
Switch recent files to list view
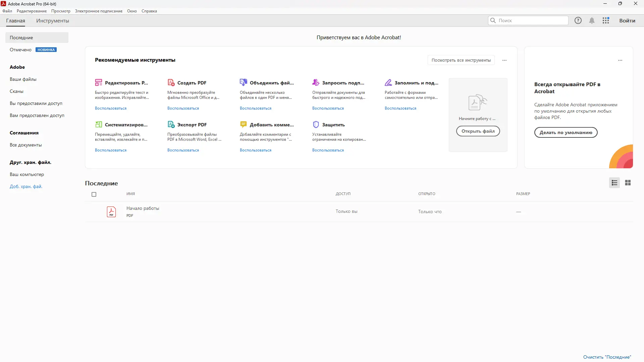coord(614,183)
